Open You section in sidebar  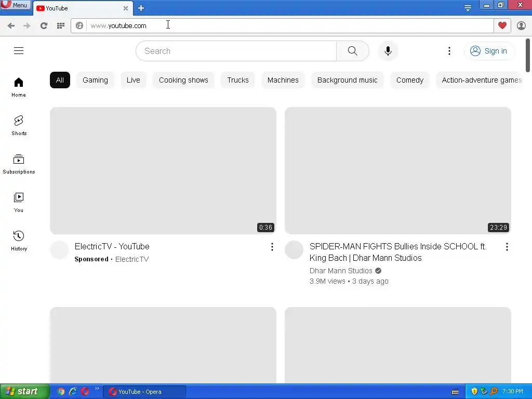(19, 203)
